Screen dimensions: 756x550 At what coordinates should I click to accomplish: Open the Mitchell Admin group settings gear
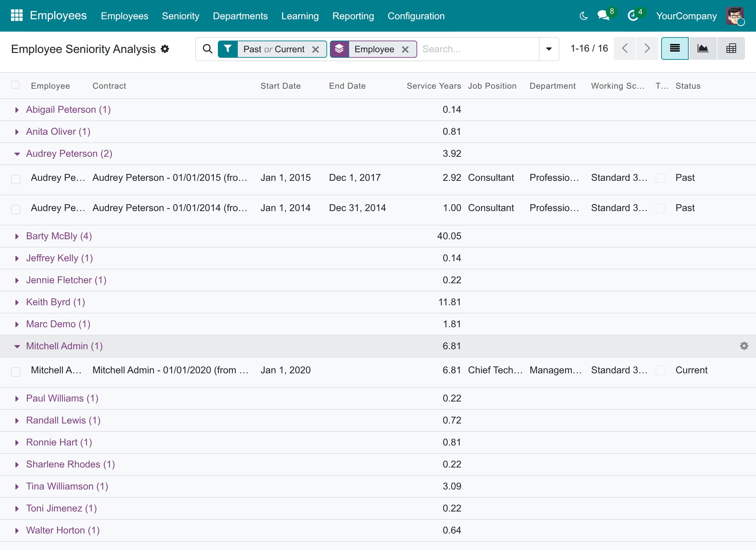coord(744,346)
